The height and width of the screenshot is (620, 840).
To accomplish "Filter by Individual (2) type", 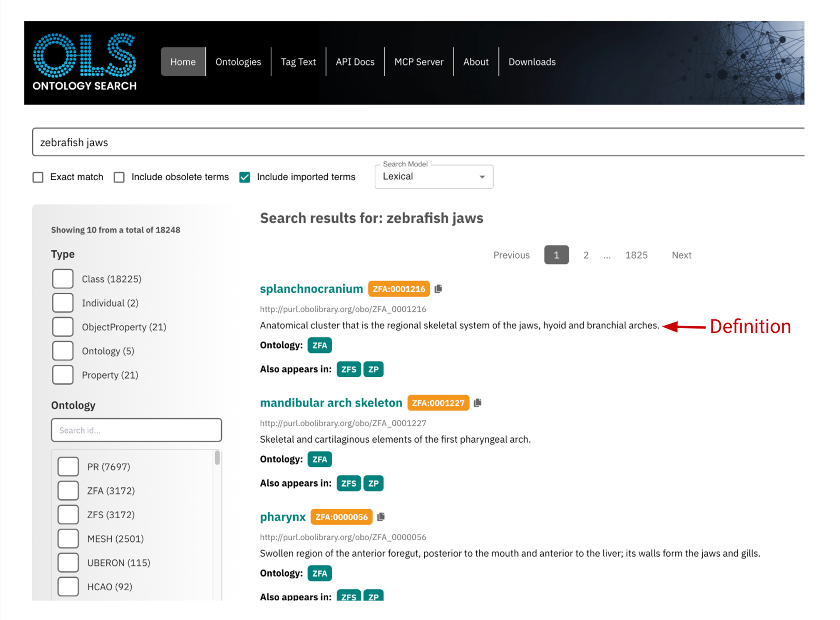I will tap(63, 303).
